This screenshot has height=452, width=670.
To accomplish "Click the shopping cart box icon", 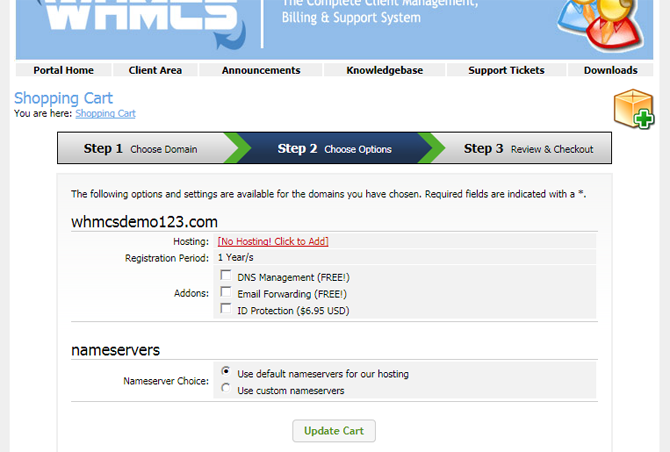I will (634, 109).
